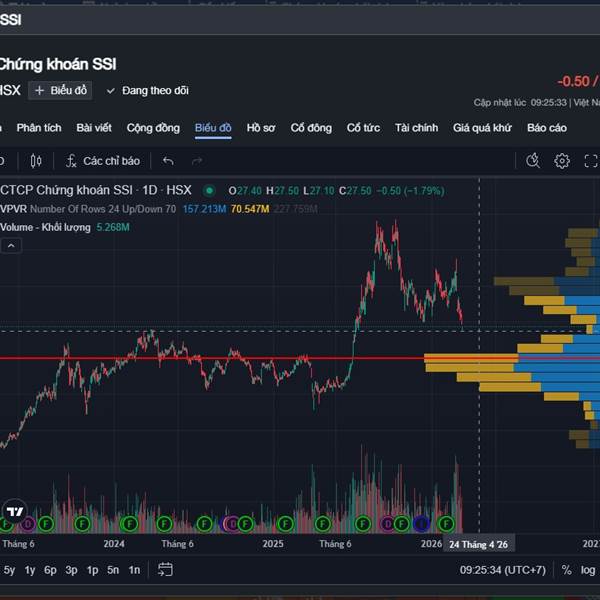Switch chart to fullscreen mode
600x600 pixels.
coord(591,161)
